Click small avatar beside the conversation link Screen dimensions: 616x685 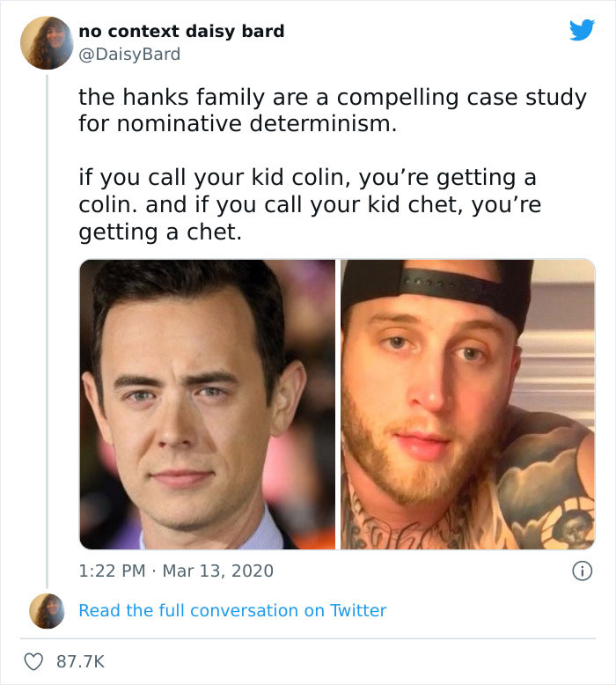[x=47, y=610]
